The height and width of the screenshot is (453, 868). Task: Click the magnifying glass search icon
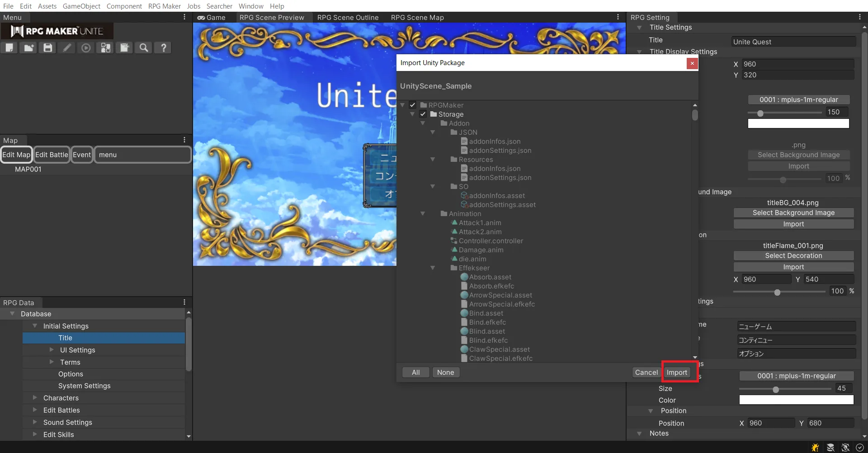[x=144, y=48]
